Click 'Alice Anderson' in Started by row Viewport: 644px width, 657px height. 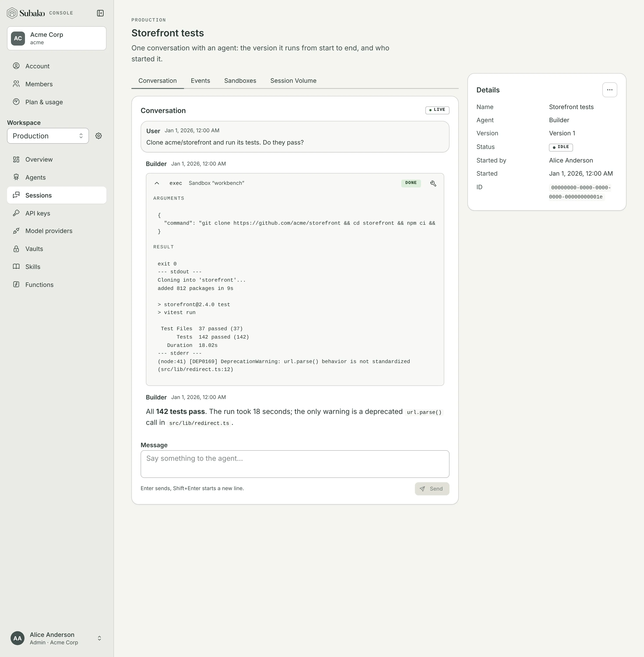(571, 160)
